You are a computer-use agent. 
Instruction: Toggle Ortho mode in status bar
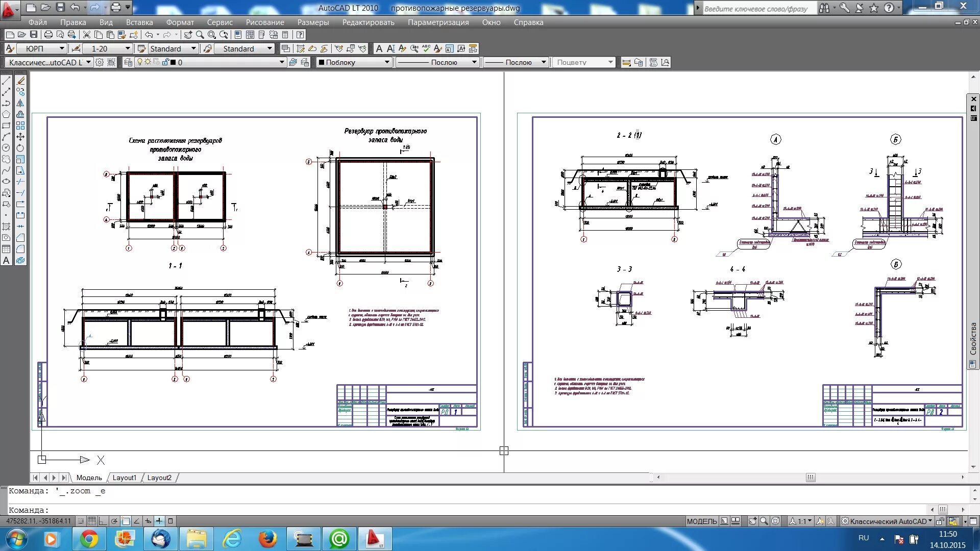coord(103,521)
